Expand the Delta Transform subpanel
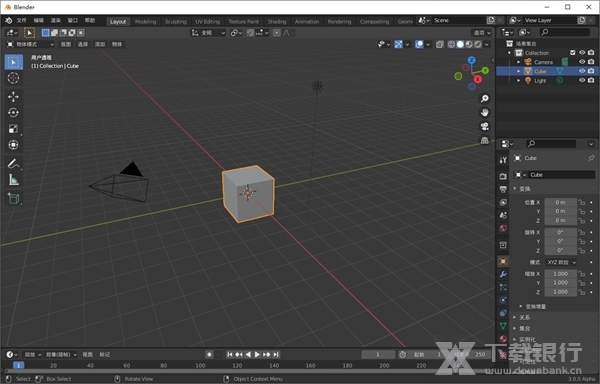600x384 pixels. (521, 306)
